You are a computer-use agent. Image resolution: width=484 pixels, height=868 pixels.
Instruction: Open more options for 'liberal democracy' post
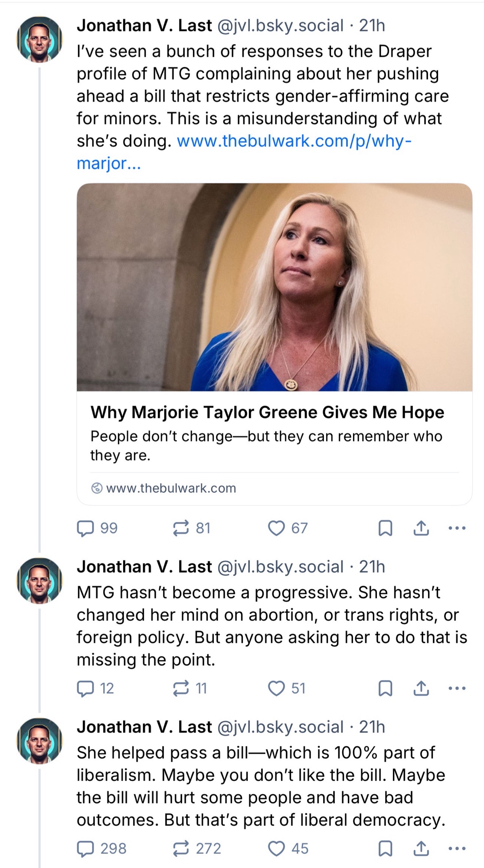coord(457,848)
